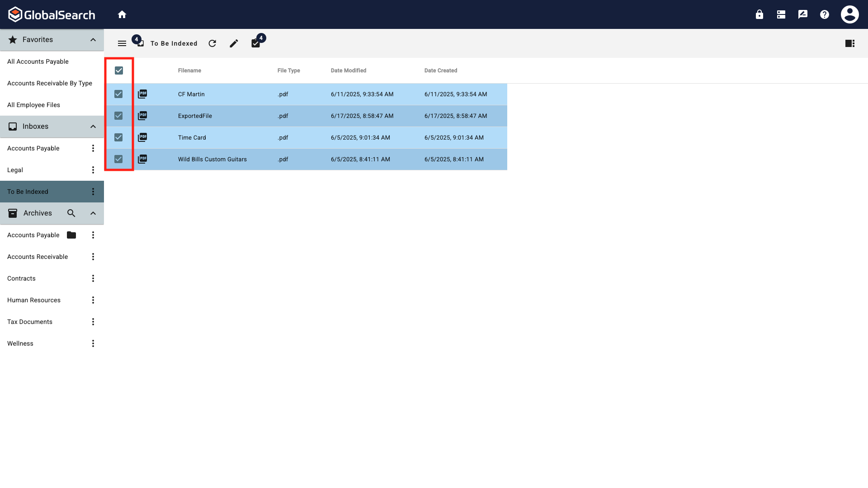Open options menu for Human Resources archive
Screen dimensions: 868x488
93,300
